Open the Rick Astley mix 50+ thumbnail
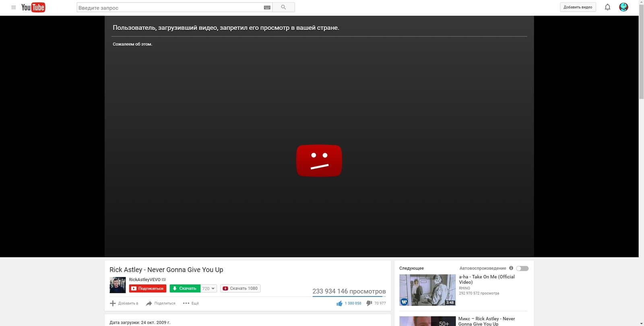 tap(427, 321)
